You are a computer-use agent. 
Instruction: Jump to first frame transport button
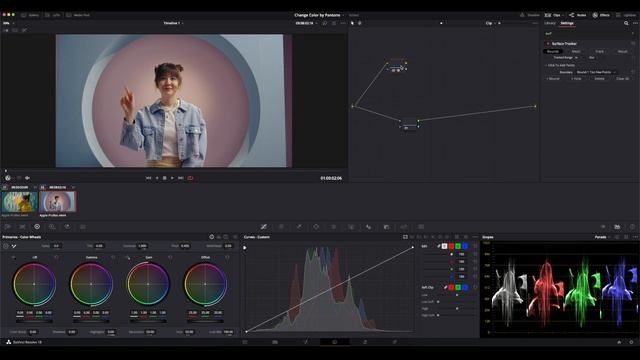[x=149, y=178]
